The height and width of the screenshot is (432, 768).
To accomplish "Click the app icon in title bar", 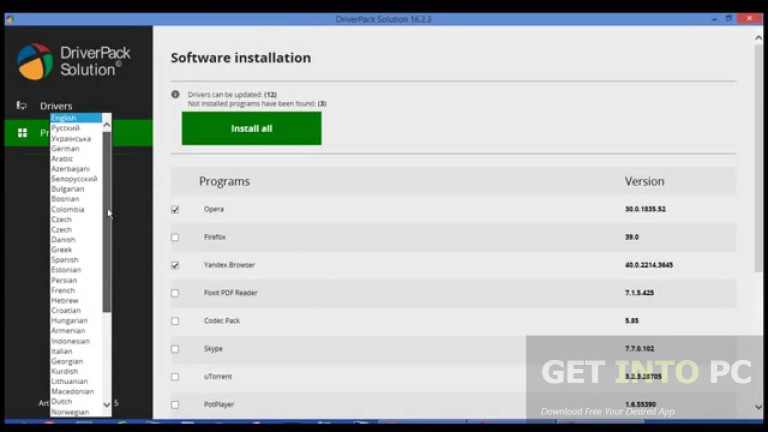I will point(10,19).
